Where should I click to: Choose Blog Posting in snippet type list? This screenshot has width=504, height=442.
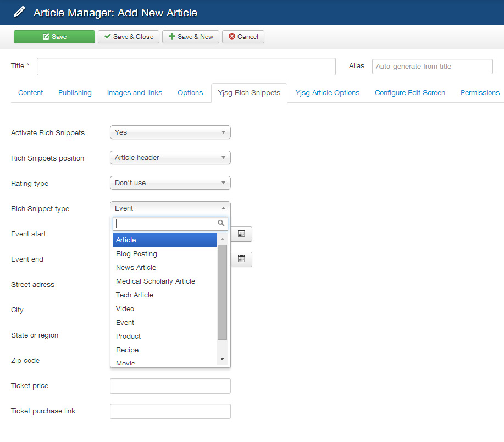pos(164,253)
